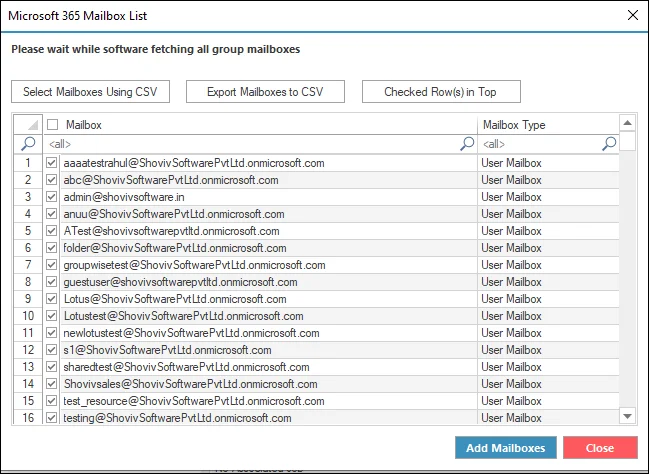The width and height of the screenshot is (649, 474).
Task: Uncheck test_resource mailbox checkbox
Action: point(51,400)
